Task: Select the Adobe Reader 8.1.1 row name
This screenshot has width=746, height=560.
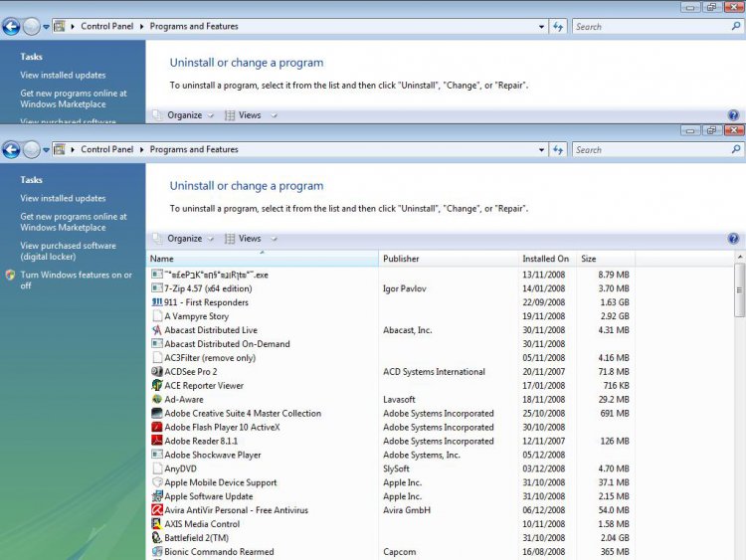Action: 201,441
